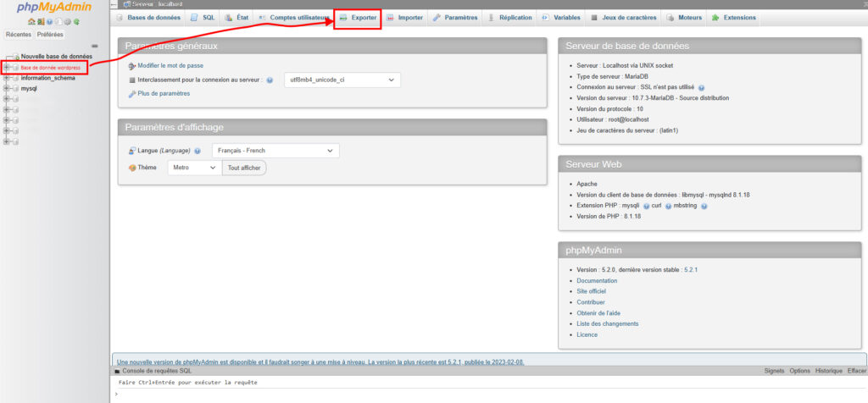
Task: Expand the mysql database node
Action: [x=7, y=88]
